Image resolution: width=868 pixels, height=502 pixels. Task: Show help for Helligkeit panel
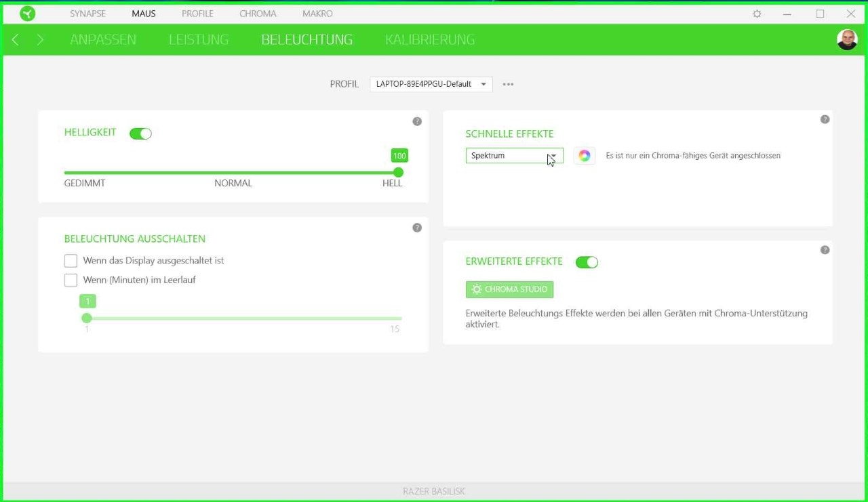point(417,121)
